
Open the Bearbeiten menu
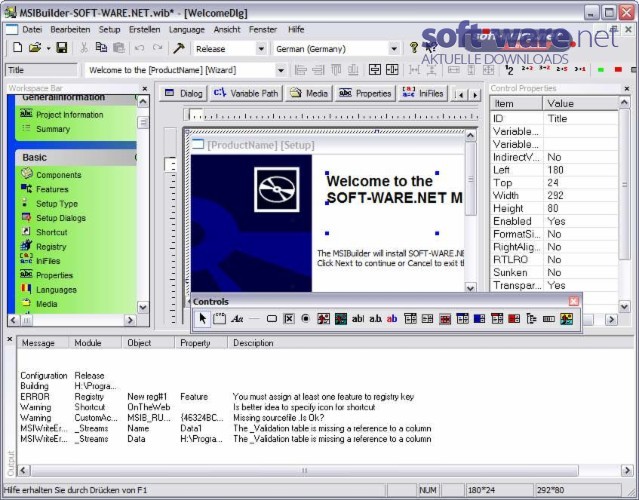tap(70, 29)
